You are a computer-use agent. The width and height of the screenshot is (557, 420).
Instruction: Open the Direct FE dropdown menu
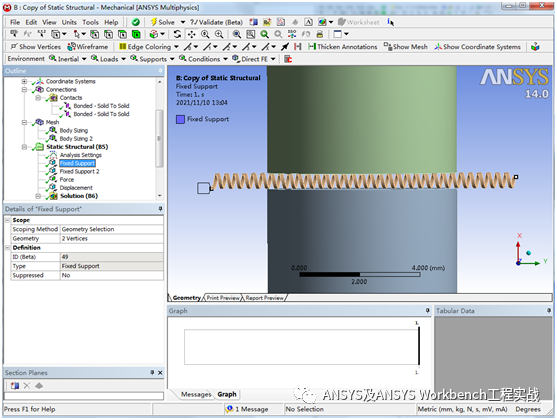254,59
